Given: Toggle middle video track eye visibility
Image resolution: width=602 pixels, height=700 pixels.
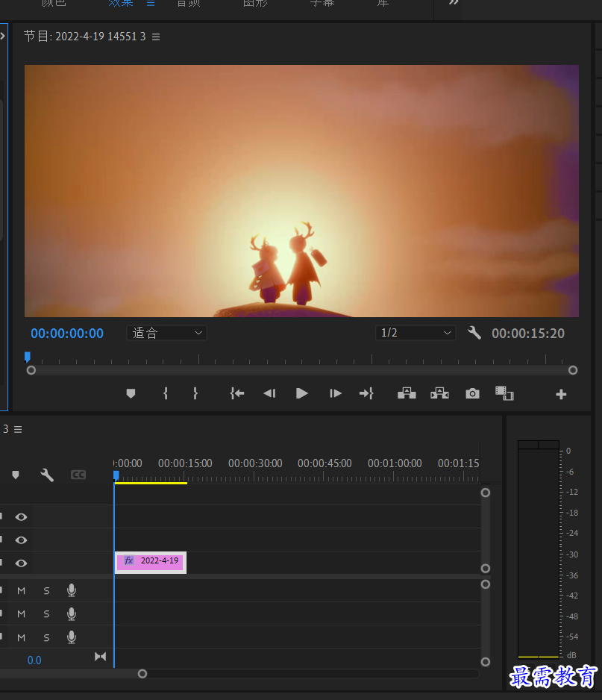Looking at the screenshot, I should coord(21,540).
